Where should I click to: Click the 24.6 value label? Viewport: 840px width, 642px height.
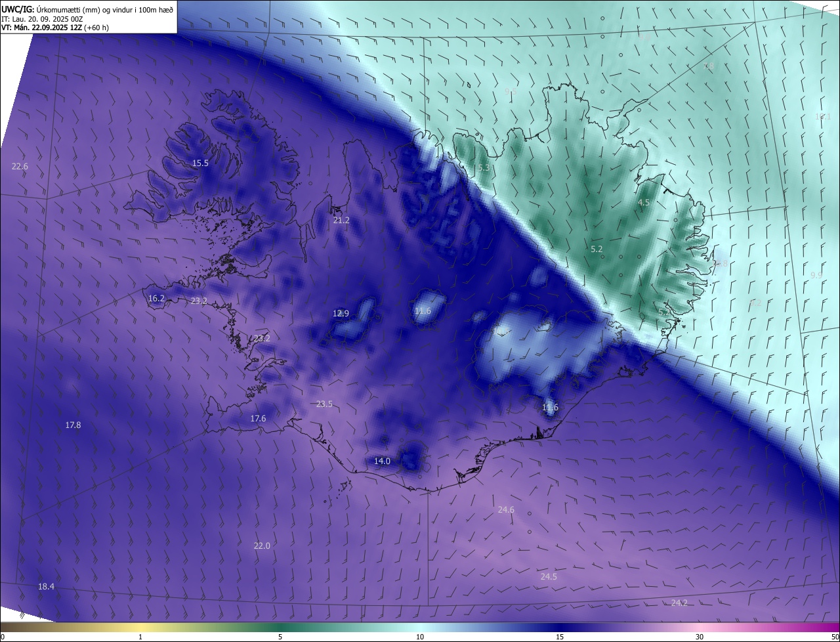pyautogui.click(x=506, y=510)
